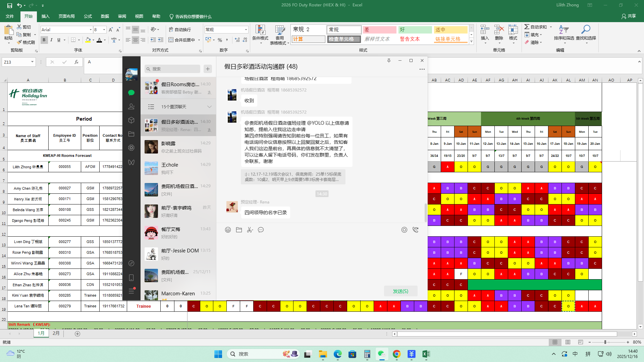Click the Excel Format Painter button
The image size is (644, 362).
pos(25,43)
